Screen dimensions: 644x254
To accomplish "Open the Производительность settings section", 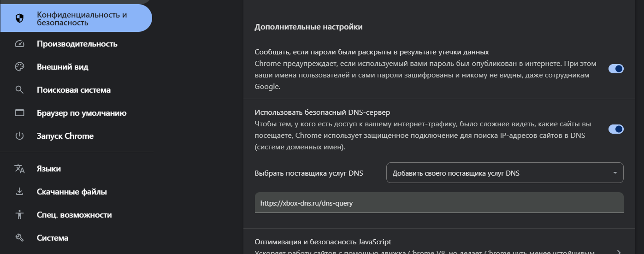I will tap(77, 44).
